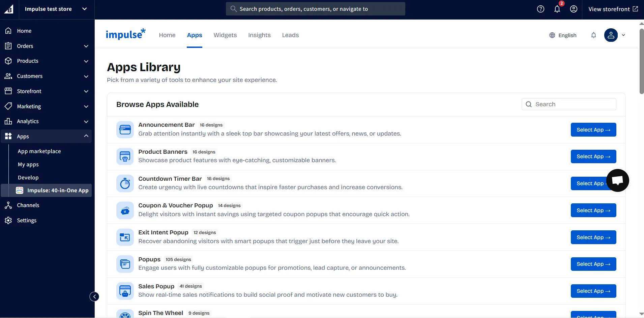Click the globe language icon
Viewport: 644px width, 318px height.
click(552, 35)
